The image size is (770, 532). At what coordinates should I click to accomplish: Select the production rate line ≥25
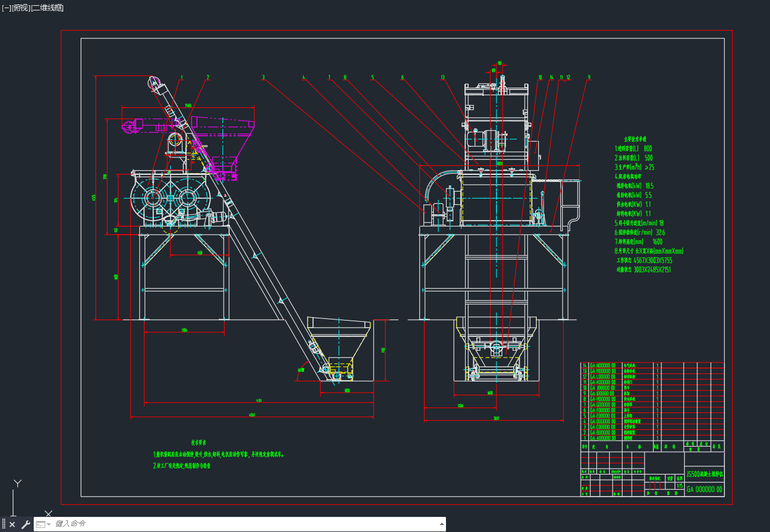point(635,167)
